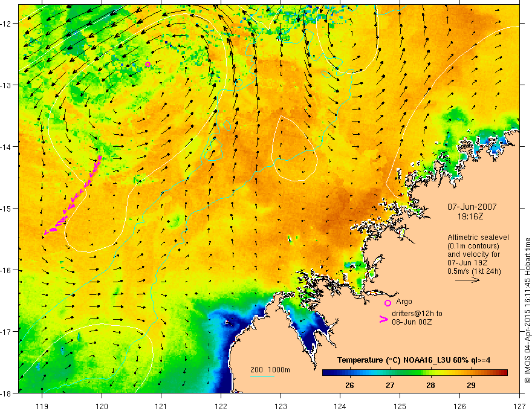This screenshot has width=532, height=411.
Task: Click the latitude axis label -15
Action: click(x=7, y=209)
